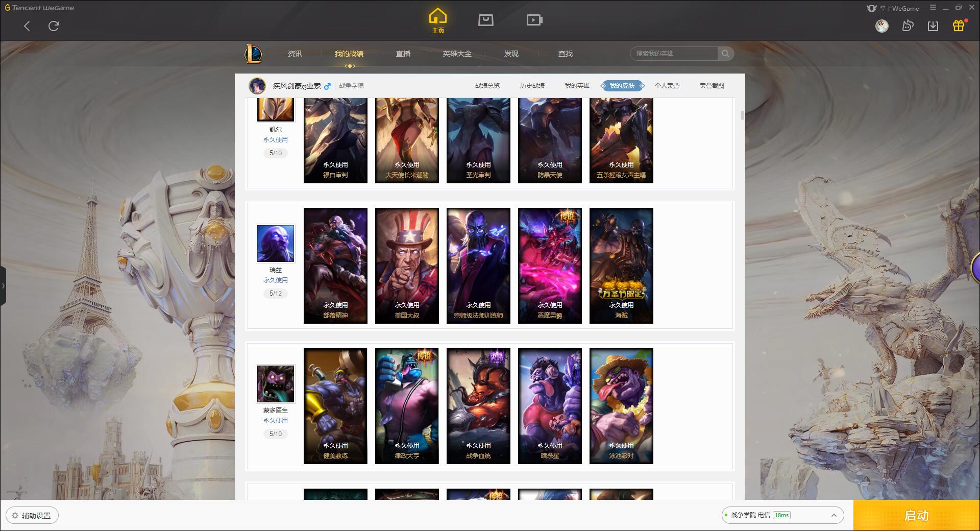
Task: Open the 大天使长米迦勒 skin card
Action: pos(407,140)
